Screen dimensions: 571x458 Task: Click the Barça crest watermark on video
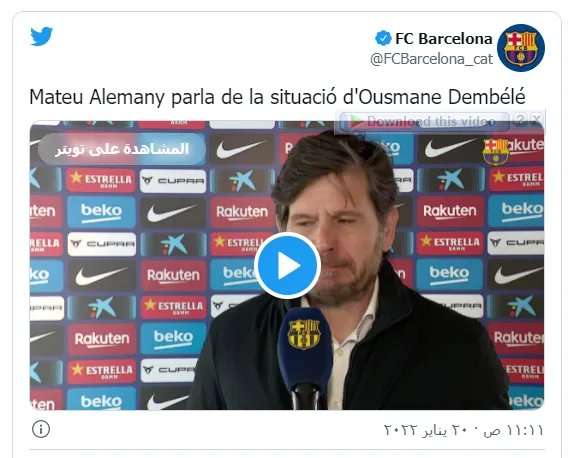(496, 151)
